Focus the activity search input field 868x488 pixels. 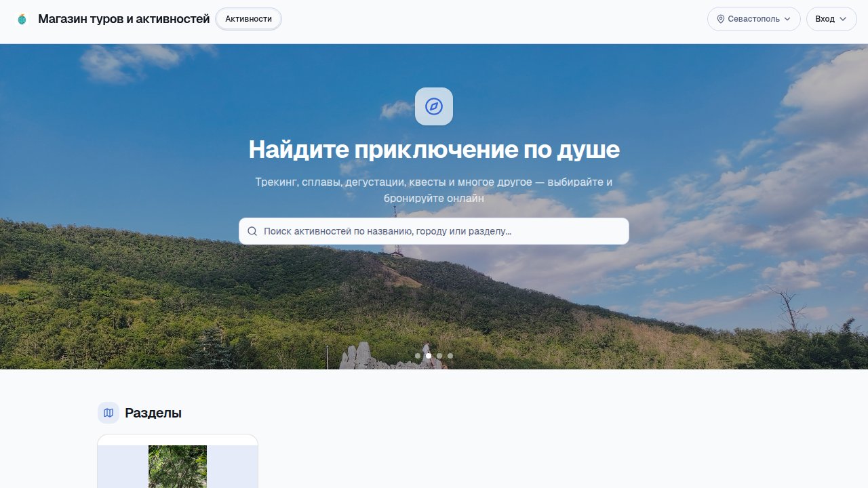tap(434, 231)
